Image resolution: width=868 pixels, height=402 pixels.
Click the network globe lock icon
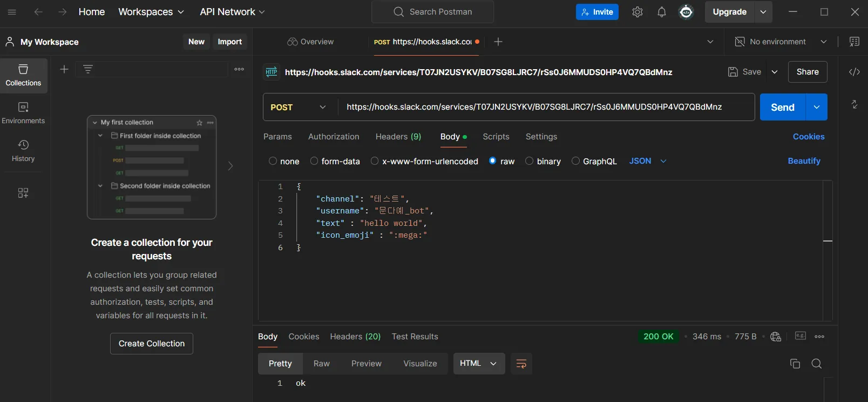(776, 337)
